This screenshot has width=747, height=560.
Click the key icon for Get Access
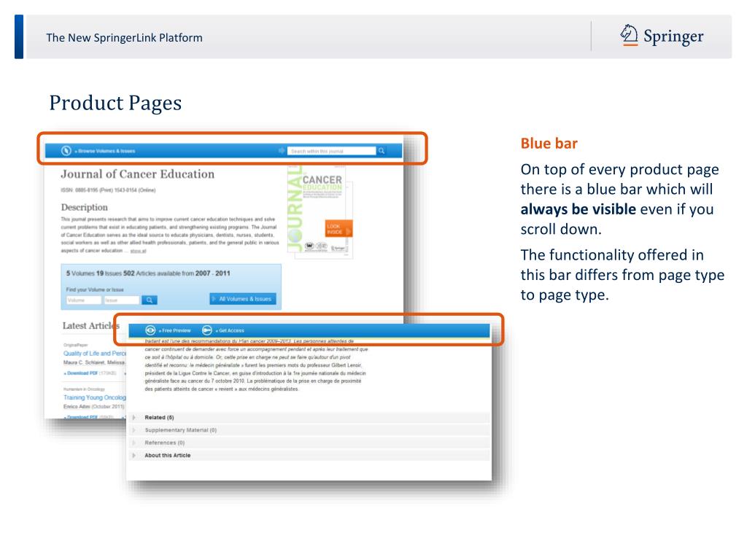207,330
